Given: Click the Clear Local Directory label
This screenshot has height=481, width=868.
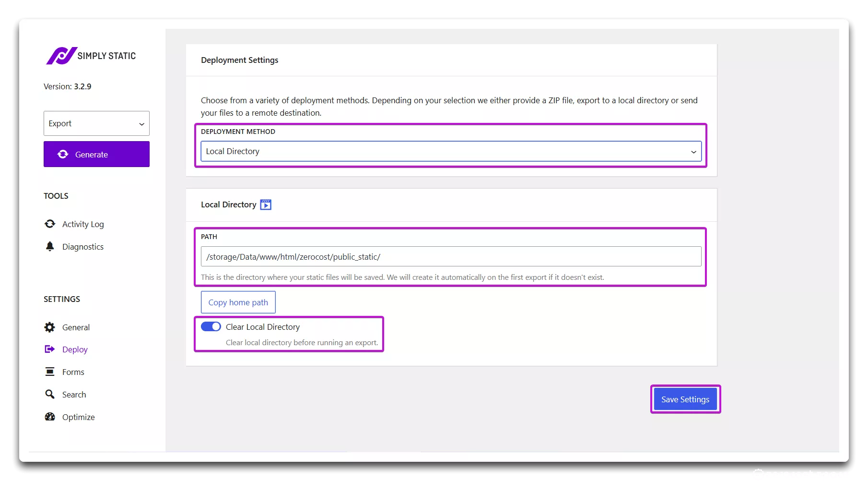Looking at the screenshot, I should pyautogui.click(x=263, y=327).
